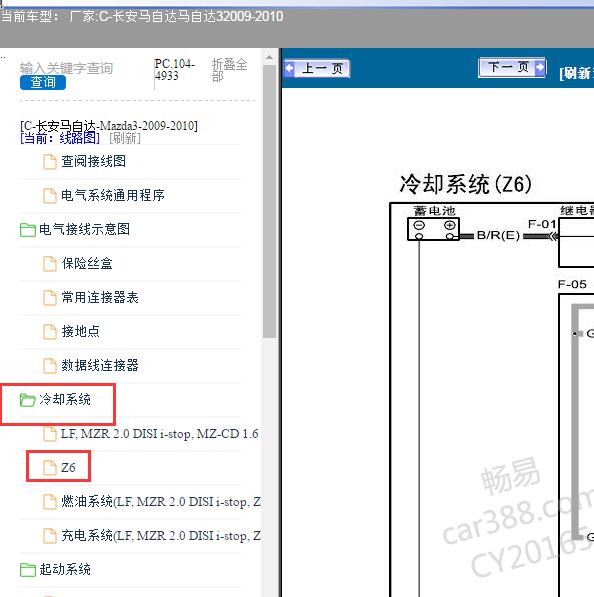Click the document icon beside Z6

(x=50, y=468)
